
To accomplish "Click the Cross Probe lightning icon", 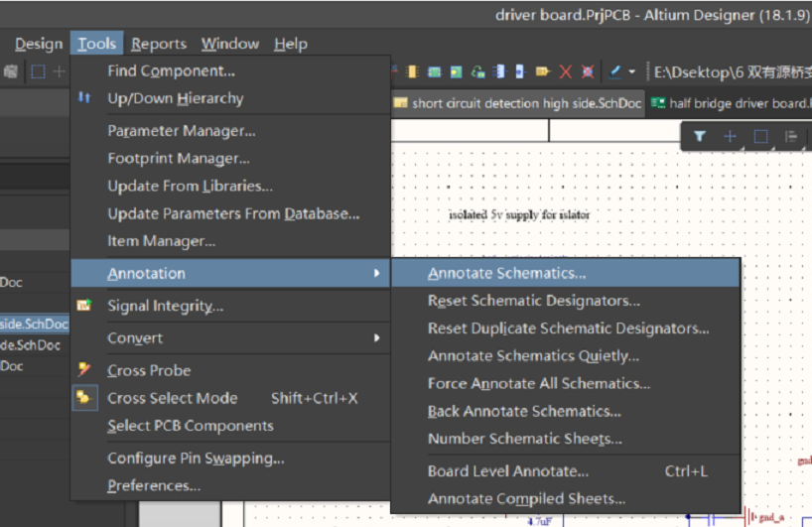I will (x=84, y=369).
